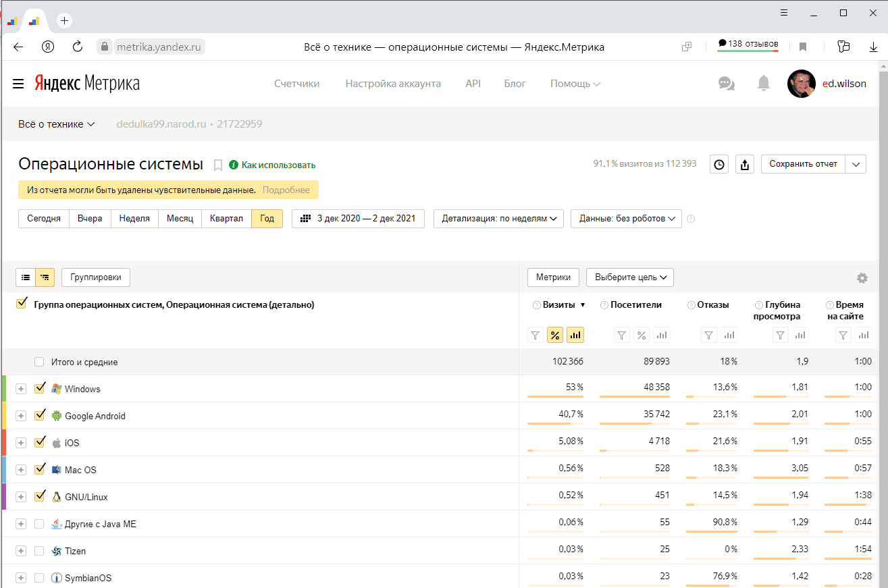
Task: Open report history clock icon
Action: point(719,164)
